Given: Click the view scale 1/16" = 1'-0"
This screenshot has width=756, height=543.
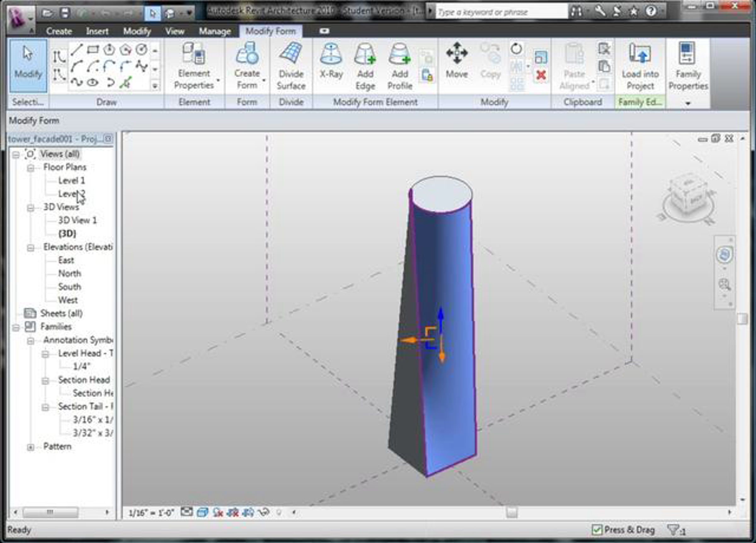Looking at the screenshot, I should 151,513.
